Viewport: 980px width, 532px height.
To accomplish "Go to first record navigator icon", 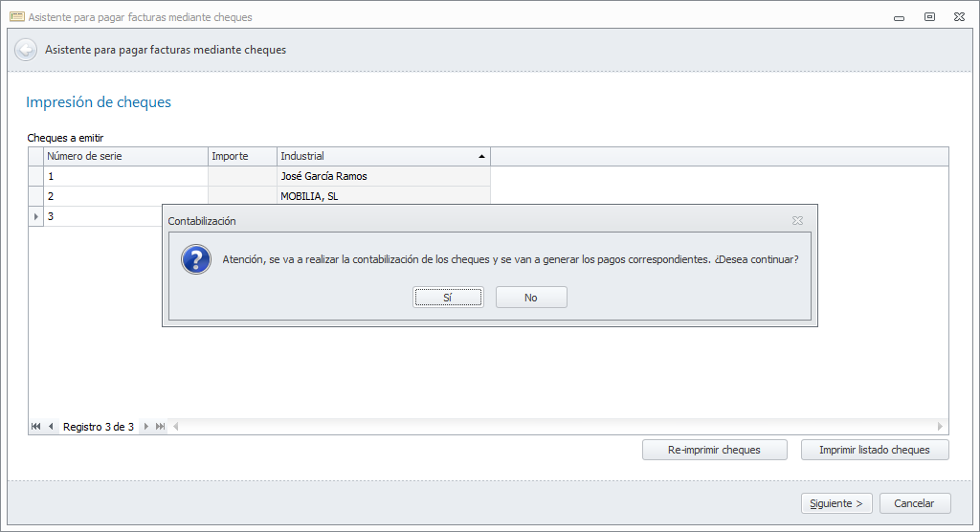I will [x=35, y=427].
